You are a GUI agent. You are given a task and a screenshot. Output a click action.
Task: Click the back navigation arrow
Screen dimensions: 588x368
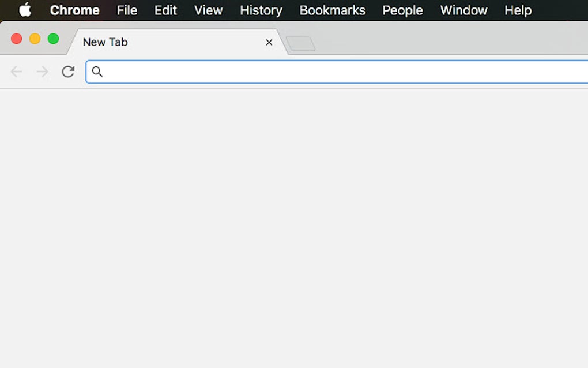[x=16, y=72]
